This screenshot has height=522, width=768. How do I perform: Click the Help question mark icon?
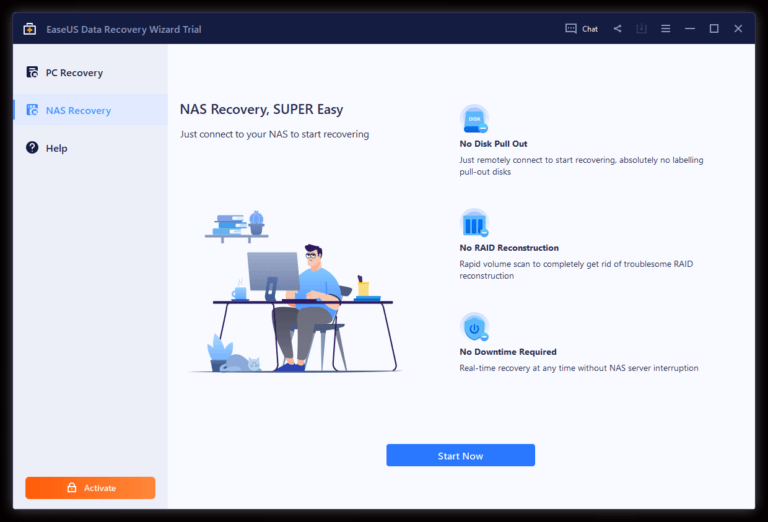point(32,147)
